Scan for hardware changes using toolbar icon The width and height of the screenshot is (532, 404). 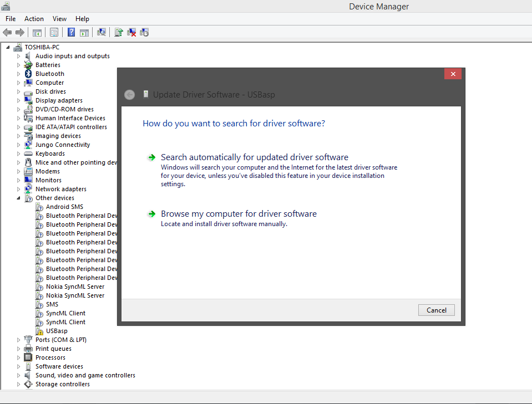101,32
